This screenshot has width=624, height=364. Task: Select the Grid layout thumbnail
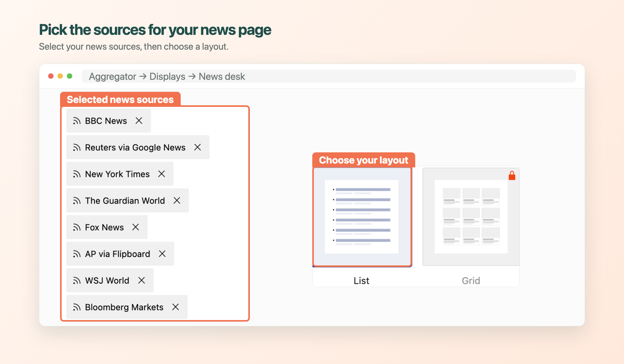pyautogui.click(x=471, y=217)
